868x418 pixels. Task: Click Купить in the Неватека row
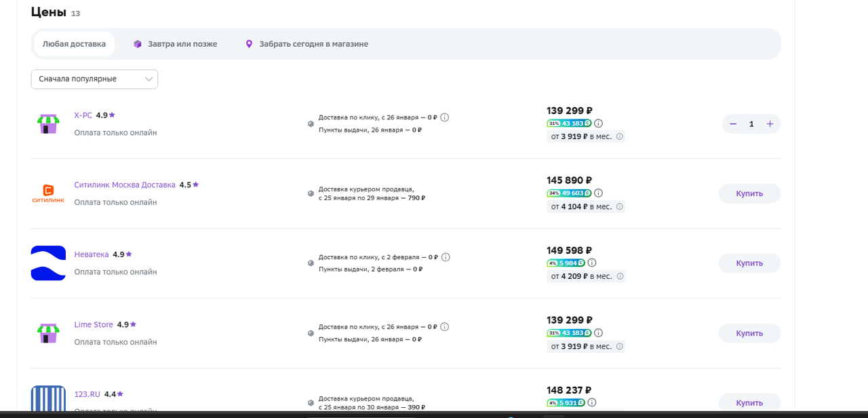tap(749, 263)
